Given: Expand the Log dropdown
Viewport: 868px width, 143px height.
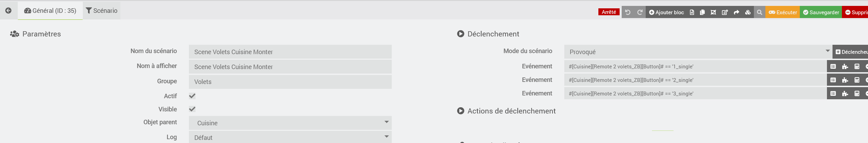Looking at the screenshot, I should 290,137.
